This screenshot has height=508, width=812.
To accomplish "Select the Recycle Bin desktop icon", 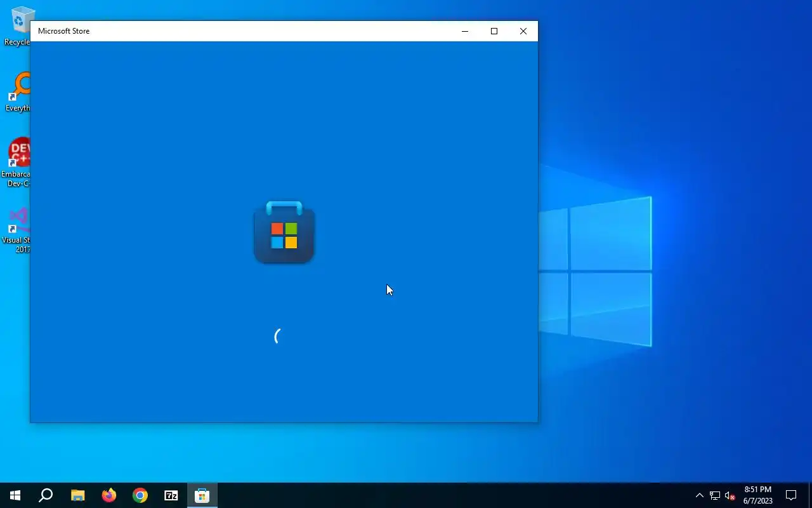I will pyautogui.click(x=16, y=26).
